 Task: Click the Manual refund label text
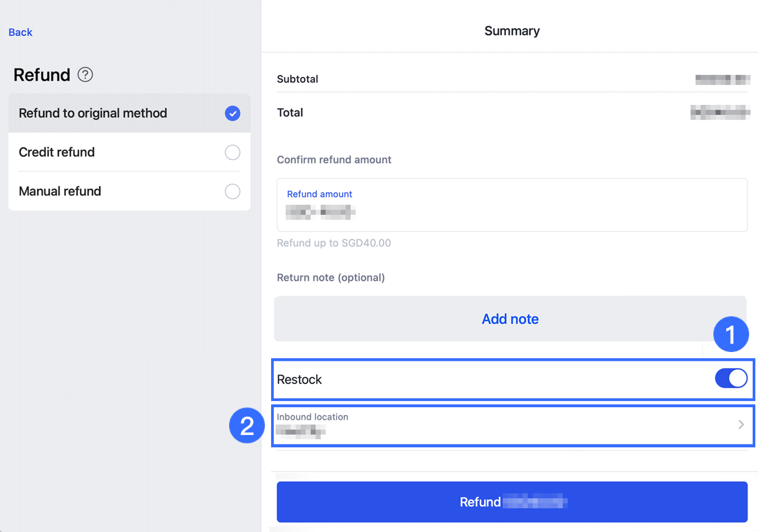[60, 192]
